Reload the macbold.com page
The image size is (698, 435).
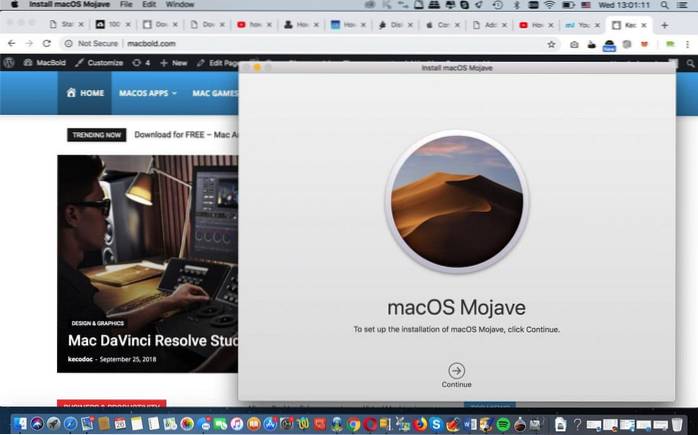48,44
